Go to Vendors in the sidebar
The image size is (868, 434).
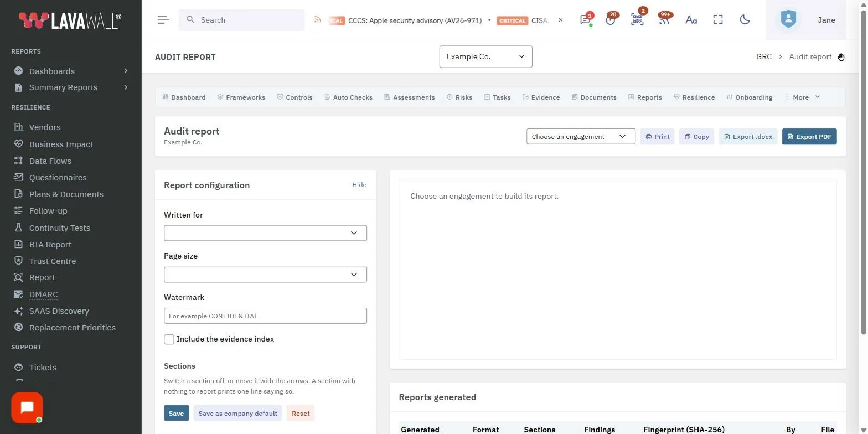(x=45, y=127)
